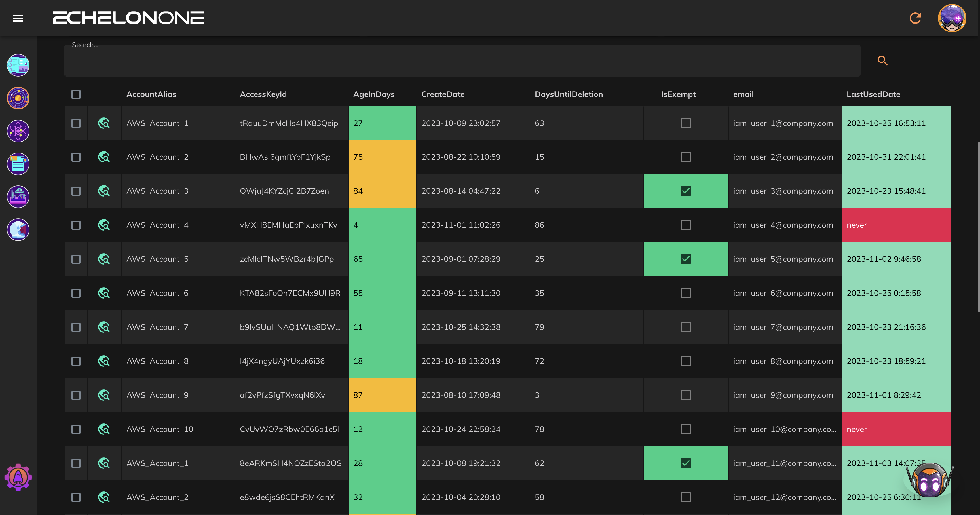Select row checkbox for AWS_Account_3
The width and height of the screenshot is (980, 515).
click(76, 191)
